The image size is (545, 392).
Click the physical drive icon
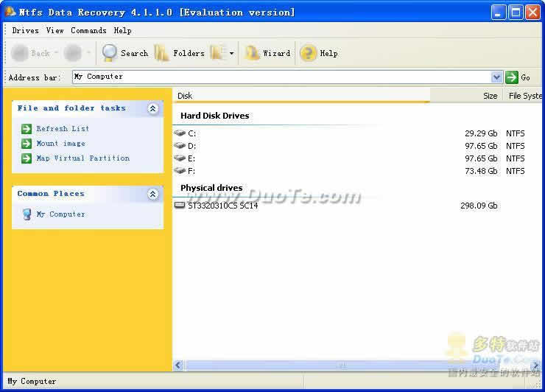(x=180, y=206)
